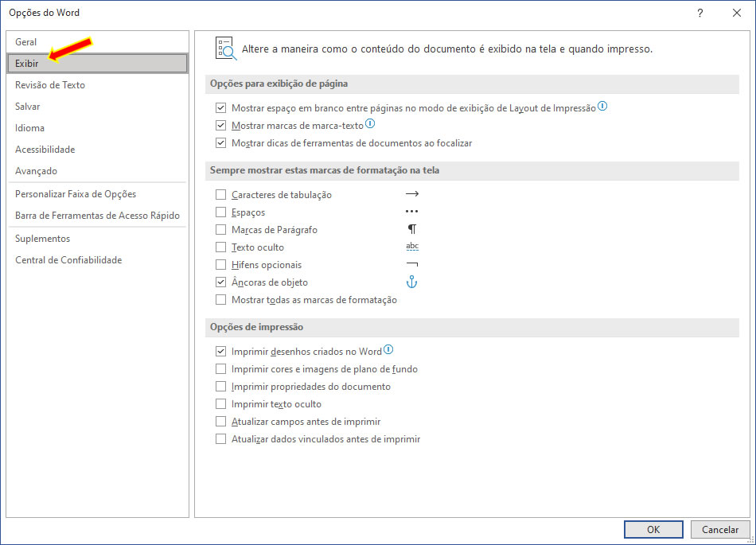Open Acessibilidade settings

point(97,150)
